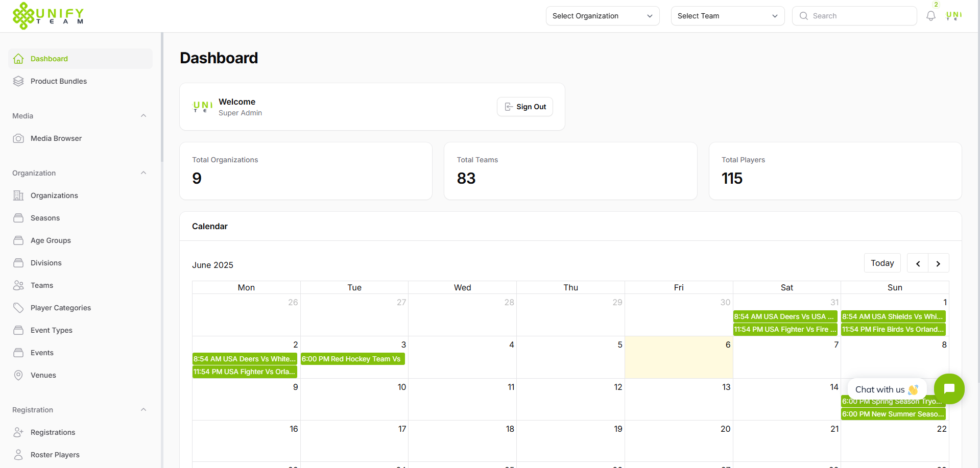Click the notifications bell icon

point(930,16)
